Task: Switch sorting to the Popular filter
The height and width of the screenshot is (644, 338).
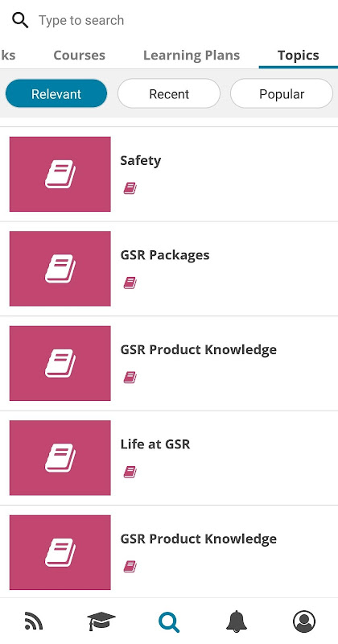Action: [x=282, y=93]
